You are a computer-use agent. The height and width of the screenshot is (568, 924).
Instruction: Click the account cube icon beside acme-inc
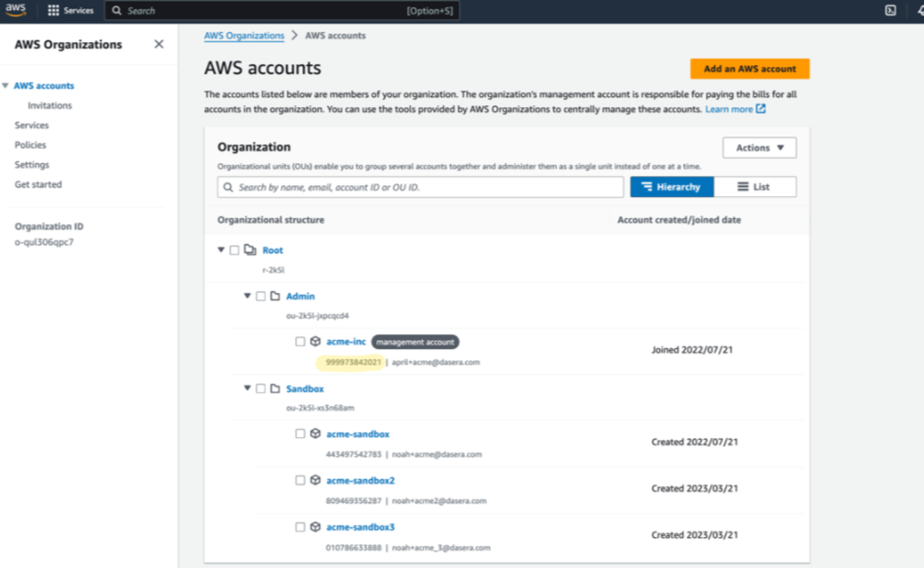(315, 341)
